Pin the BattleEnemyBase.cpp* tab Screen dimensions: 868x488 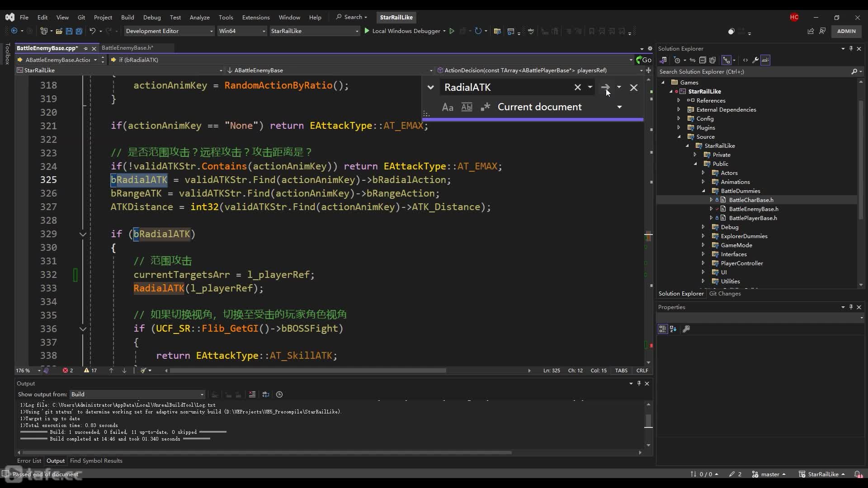coord(85,48)
